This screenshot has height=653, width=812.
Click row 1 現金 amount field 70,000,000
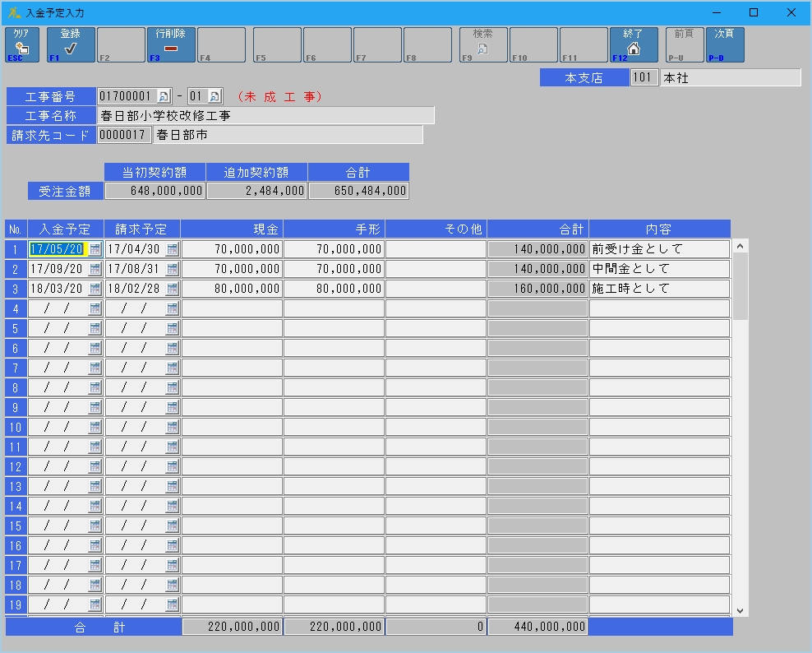point(232,249)
